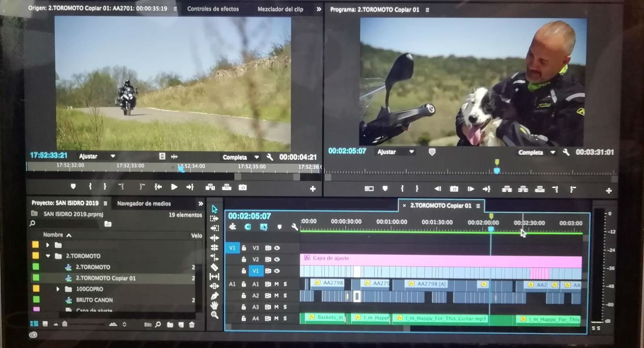Toggle V1 track output eye
Screen dimensions: 644x348
pyautogui.click(x=277, y=271)
